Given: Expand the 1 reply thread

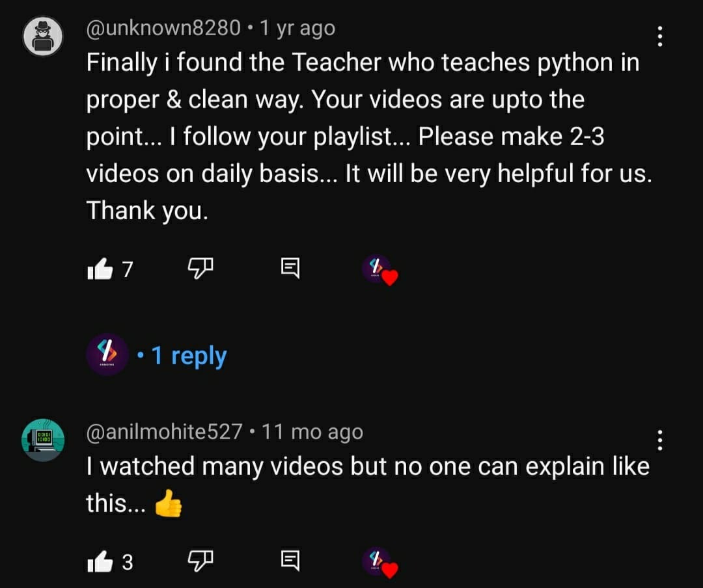Looking at the screenshot, I should click(189, 356).
